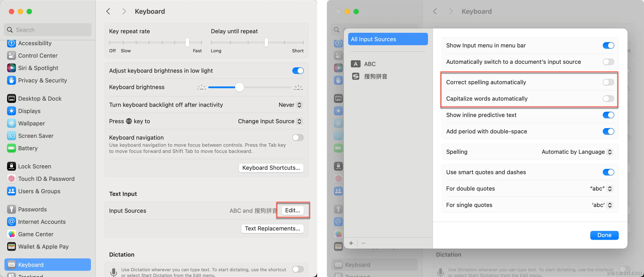
Task: Click Touch ID & Password fingerprint icon
Action: click(x=12, y=179)
